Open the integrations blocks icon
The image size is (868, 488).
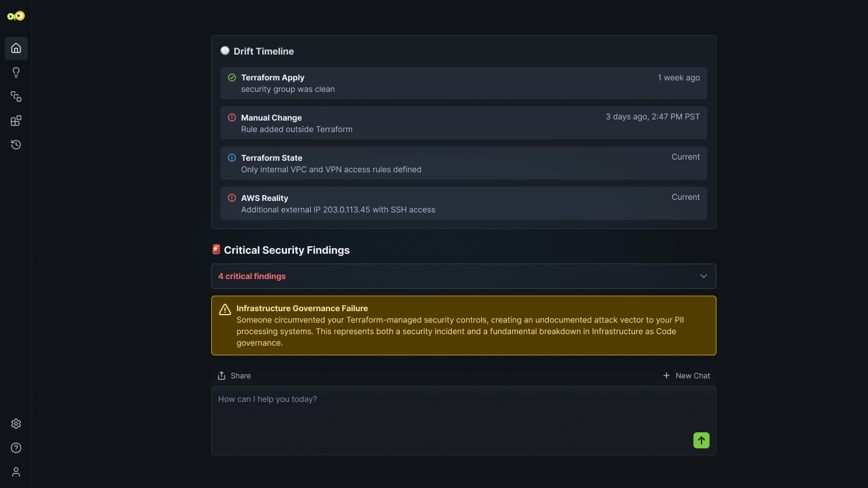pos(16,121)
